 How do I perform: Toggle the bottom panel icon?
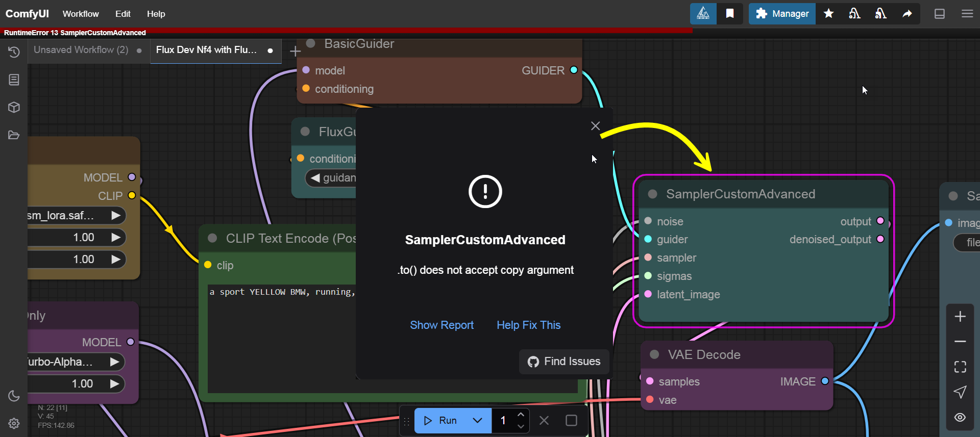[939, 14]
